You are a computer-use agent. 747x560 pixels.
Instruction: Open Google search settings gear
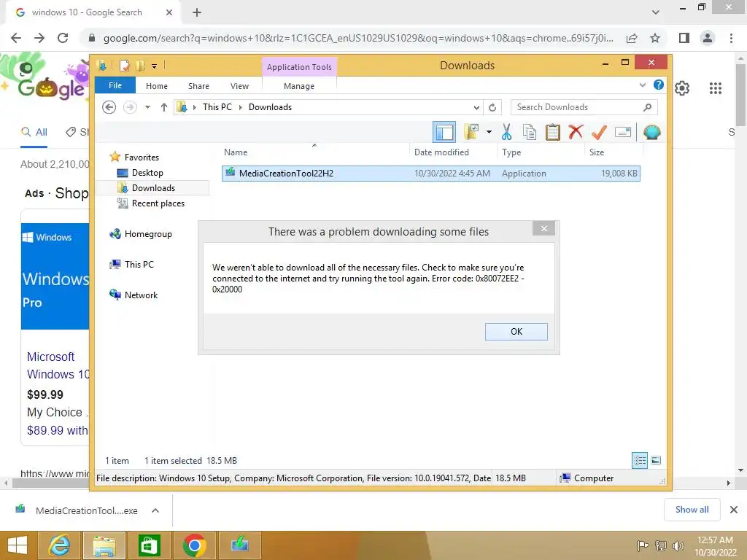click(682, 88)
